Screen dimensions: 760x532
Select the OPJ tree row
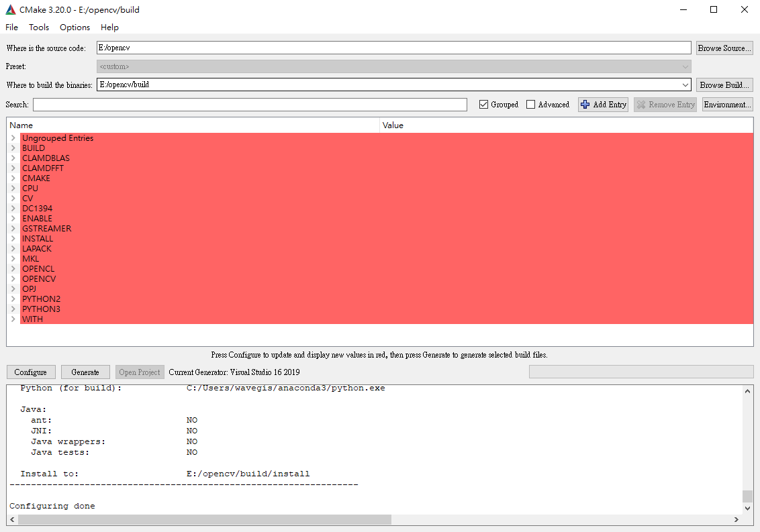(386, 288)
